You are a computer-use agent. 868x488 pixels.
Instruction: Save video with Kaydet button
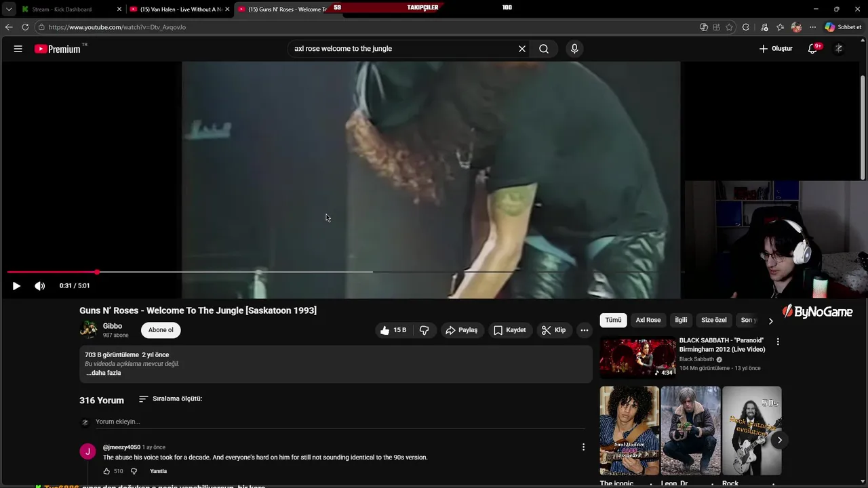pyautogui.click(x=510, y=330)
